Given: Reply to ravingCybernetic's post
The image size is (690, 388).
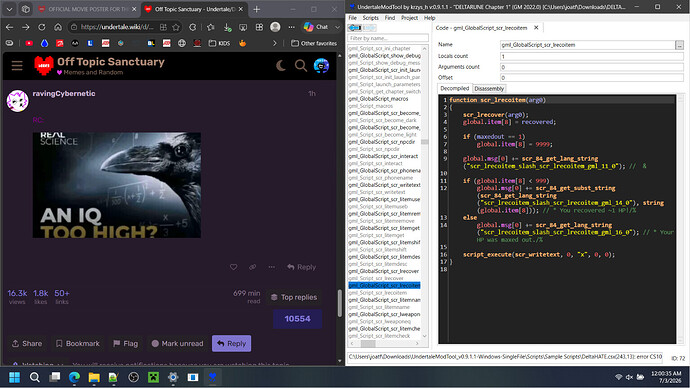Looking at the screenshot, I should click(301, 267).
